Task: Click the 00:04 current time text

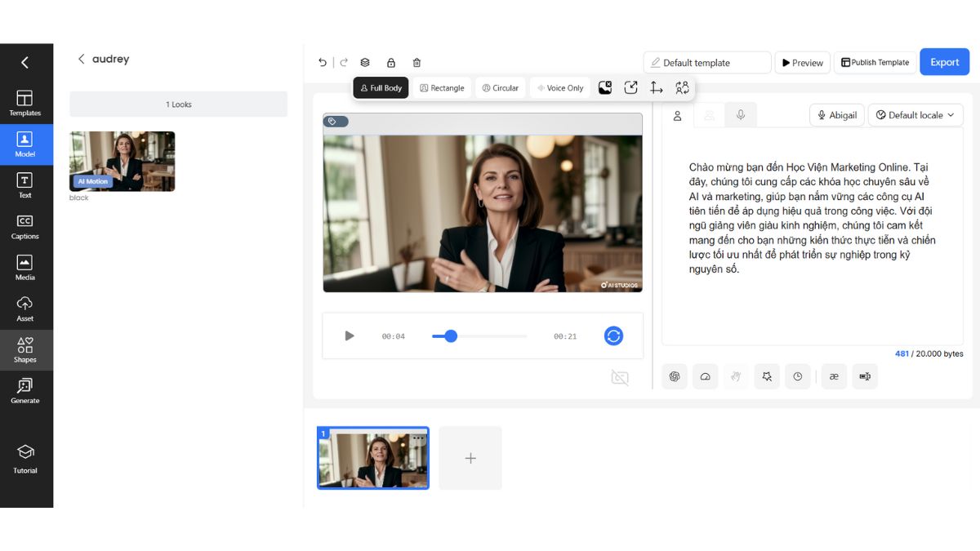Action: 394,336
